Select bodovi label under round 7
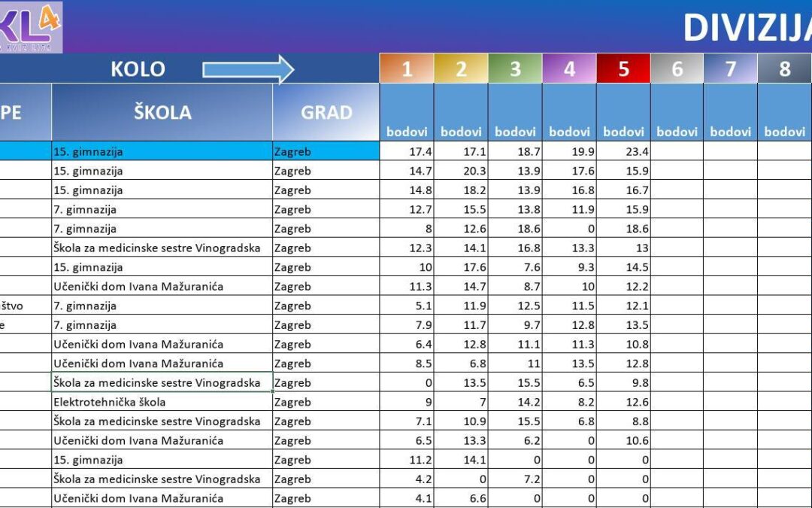Viewport: 812px width, 508px height. tap(730, 131)
